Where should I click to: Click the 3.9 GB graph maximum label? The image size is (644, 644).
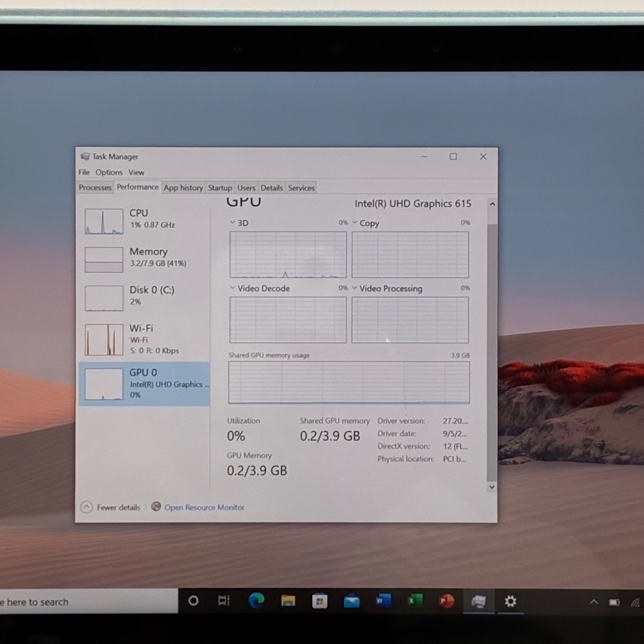[460, 355]
